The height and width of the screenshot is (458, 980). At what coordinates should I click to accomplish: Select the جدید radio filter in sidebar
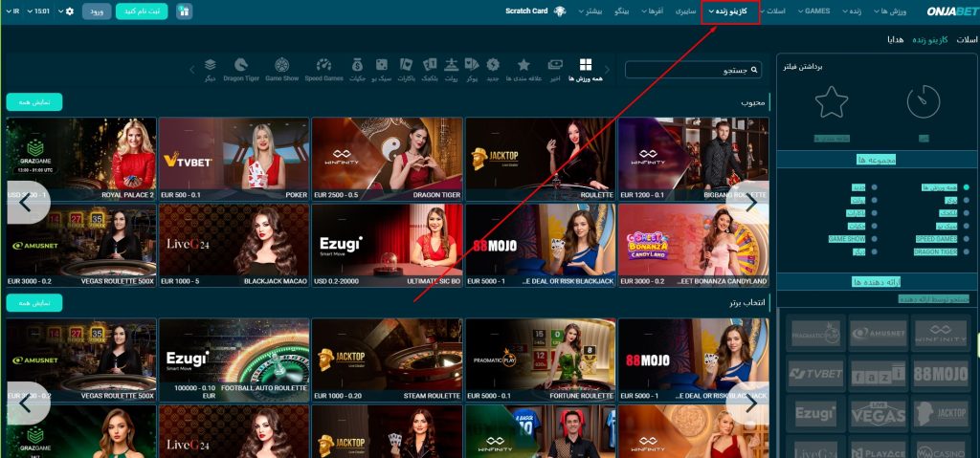[874, 187]
